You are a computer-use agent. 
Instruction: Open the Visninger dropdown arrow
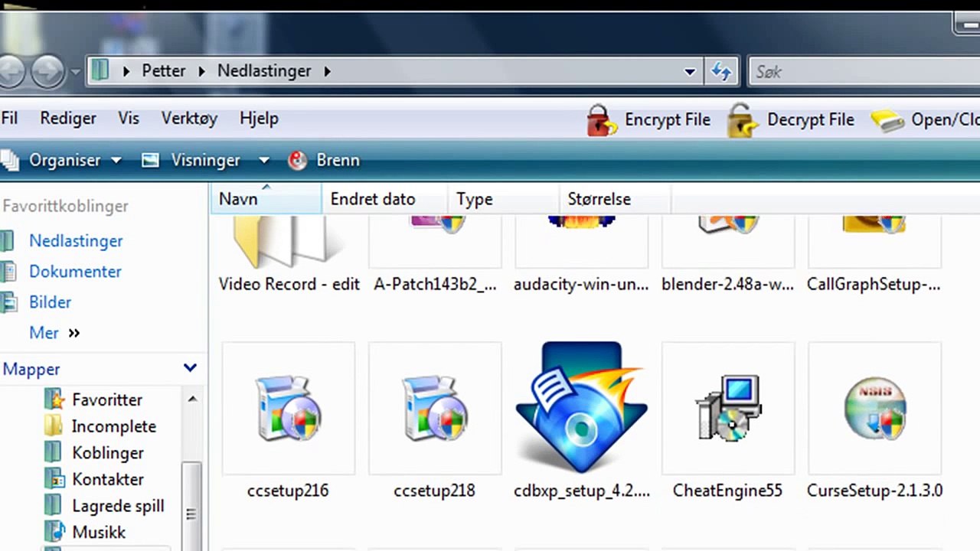click(x=263, y=161)
